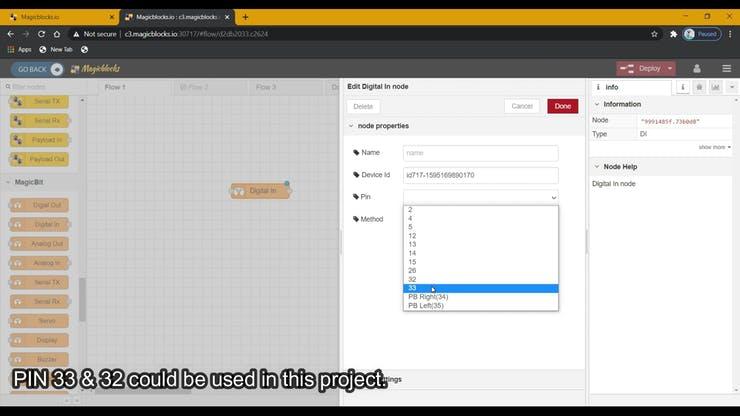Pick the Digital Out node in palette
740x416 pixels.
41,205
